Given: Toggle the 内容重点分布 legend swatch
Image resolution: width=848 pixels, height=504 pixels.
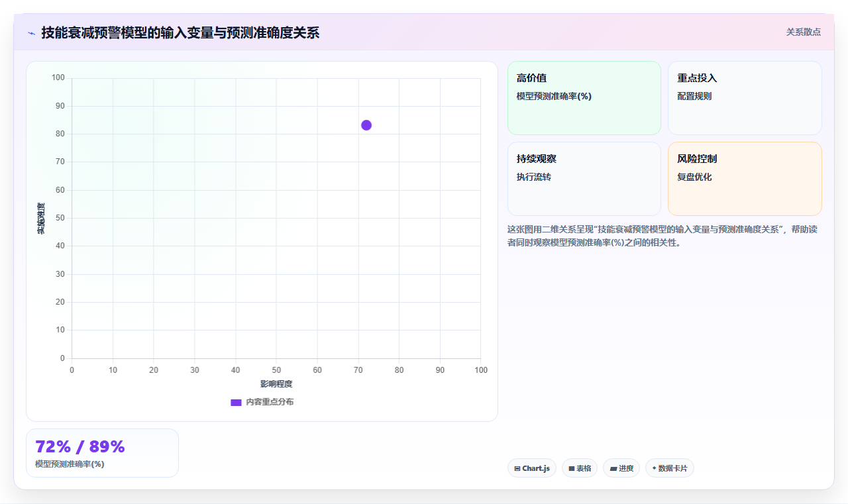Looking at the screenshot, I should [x=236, y=402].
